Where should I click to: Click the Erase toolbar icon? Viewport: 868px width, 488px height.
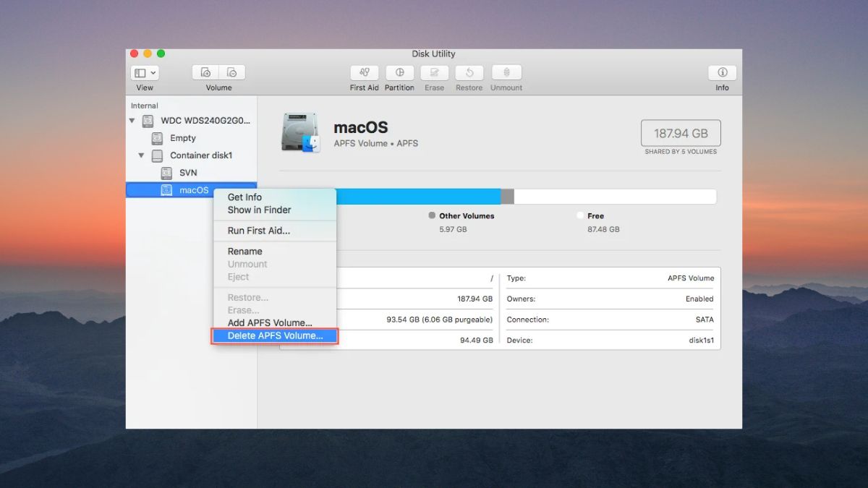(x=434, y=72)
